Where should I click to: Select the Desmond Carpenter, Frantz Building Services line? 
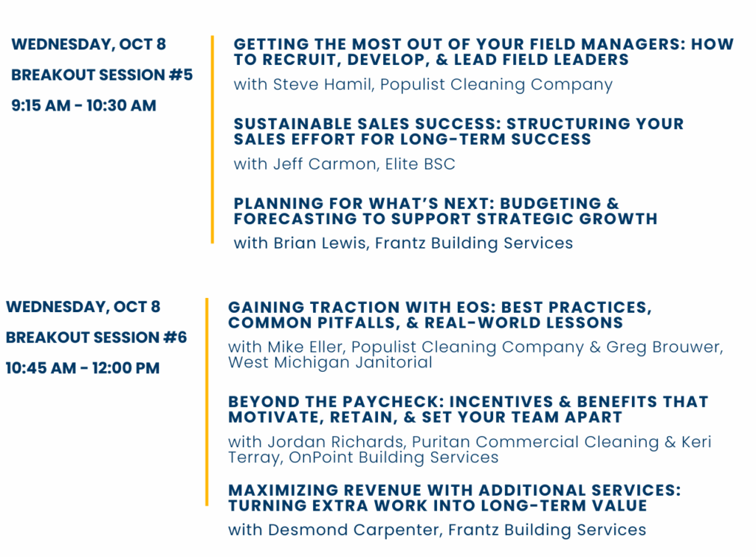[x=437, y=530]
